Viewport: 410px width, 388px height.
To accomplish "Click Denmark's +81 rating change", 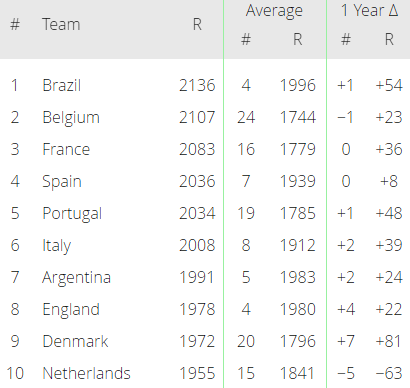I will [389, 341].
